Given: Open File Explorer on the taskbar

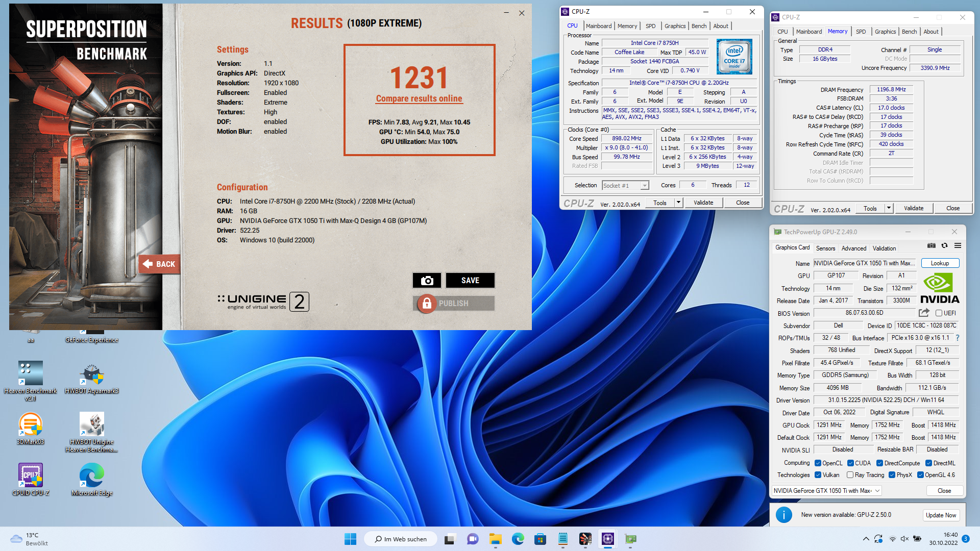Looking at the screenshot, I should pyautogui.click(x=495, y=539).
